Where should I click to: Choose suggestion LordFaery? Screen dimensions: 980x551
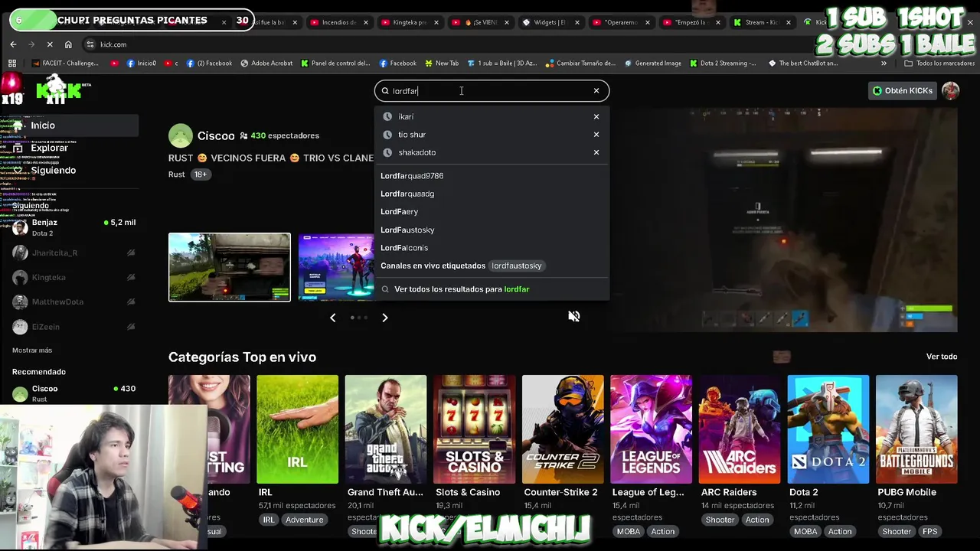click(399, 212)
